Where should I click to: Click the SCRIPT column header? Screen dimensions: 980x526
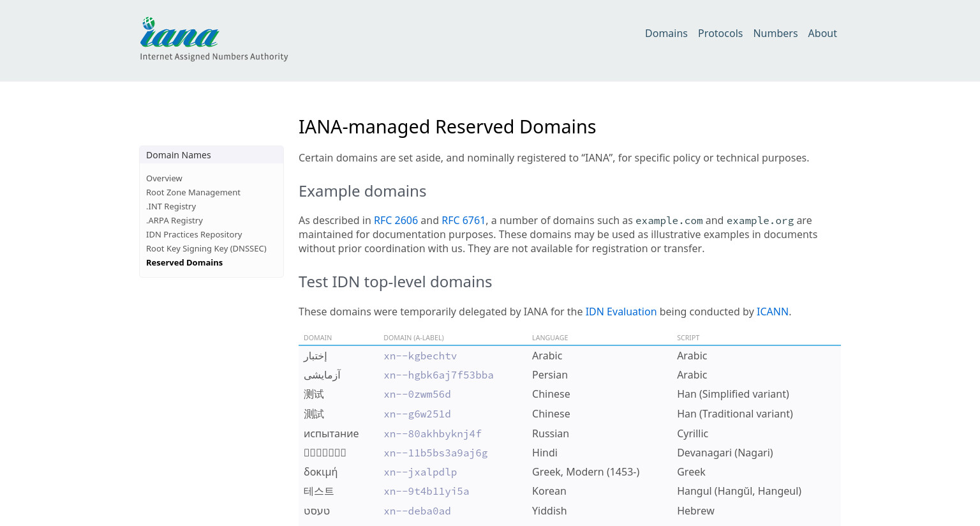pyautogui.click(x=688, y=338)
